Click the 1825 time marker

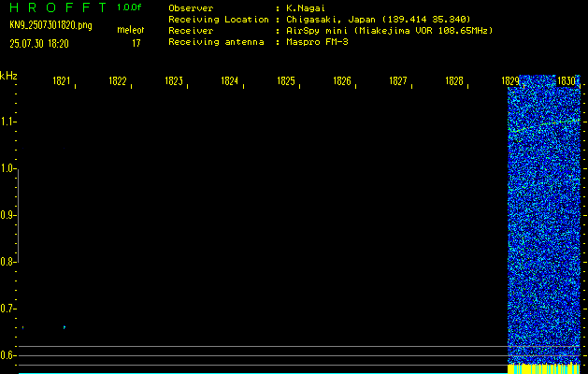click(x=286, y=81)
